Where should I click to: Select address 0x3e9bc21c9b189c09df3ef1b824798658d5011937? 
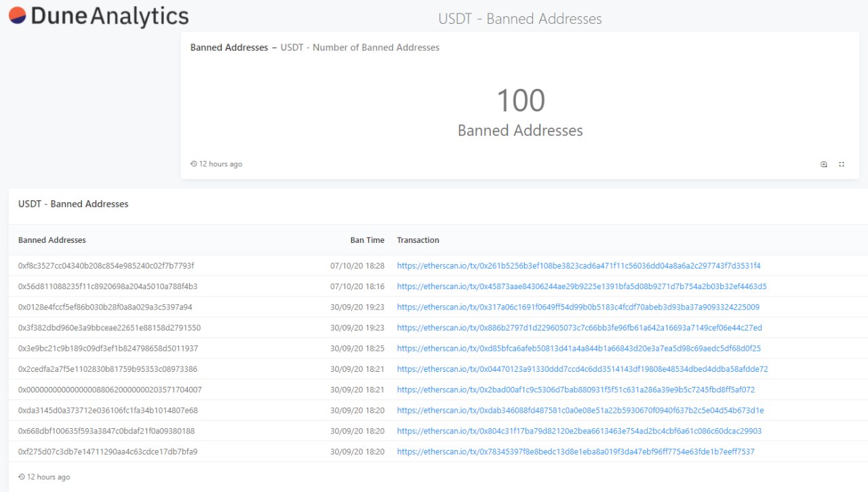[x=108, y=348]
